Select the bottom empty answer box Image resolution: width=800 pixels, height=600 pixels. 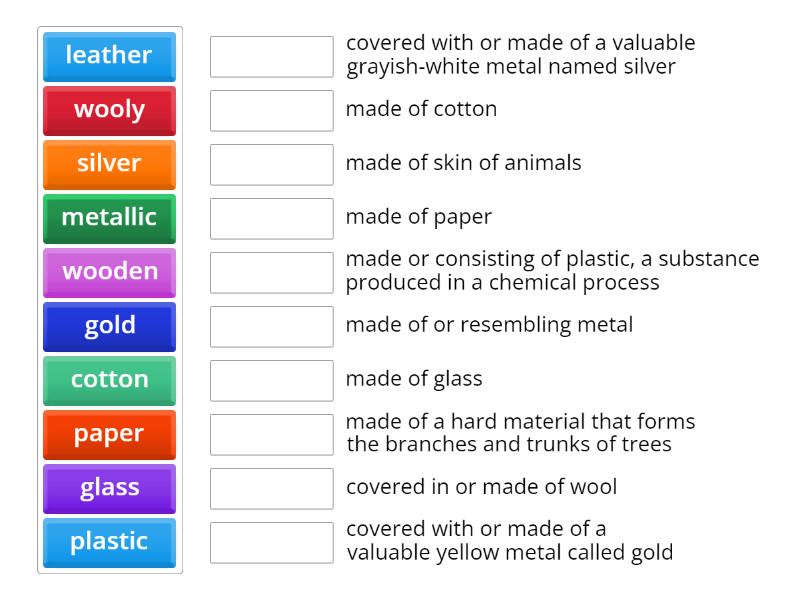click(271, 542)
